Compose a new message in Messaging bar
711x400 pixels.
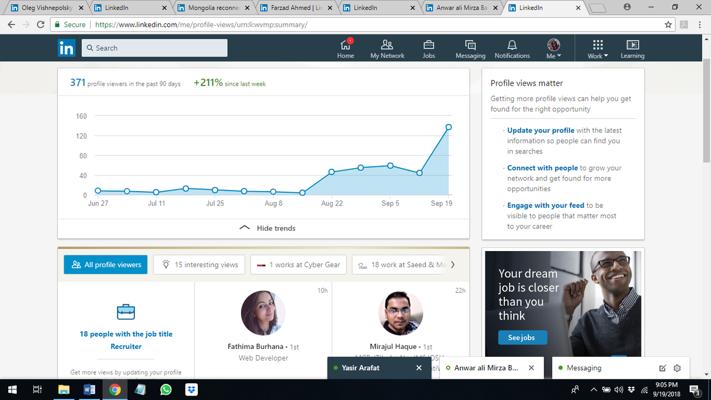(662, 368)
